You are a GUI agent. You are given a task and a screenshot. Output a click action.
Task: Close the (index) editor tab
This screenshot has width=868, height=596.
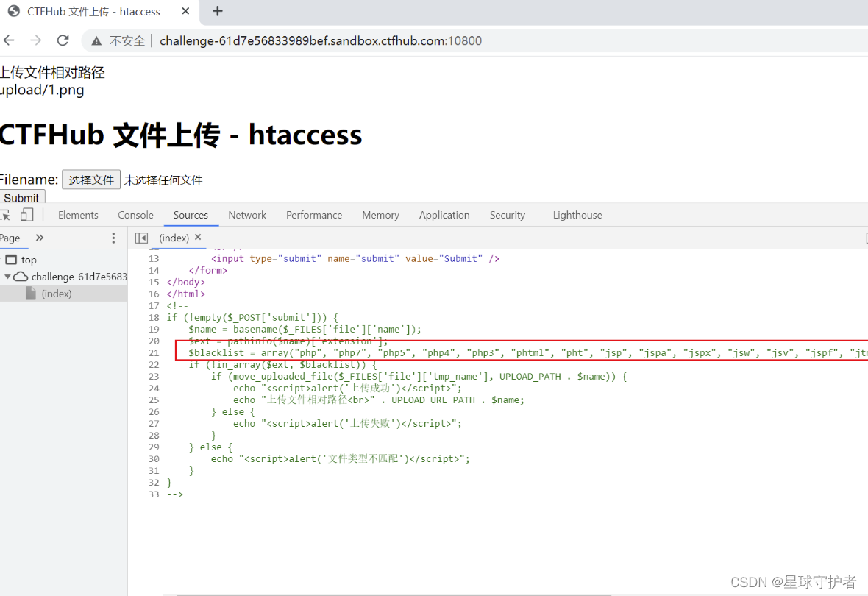(198, 237)
